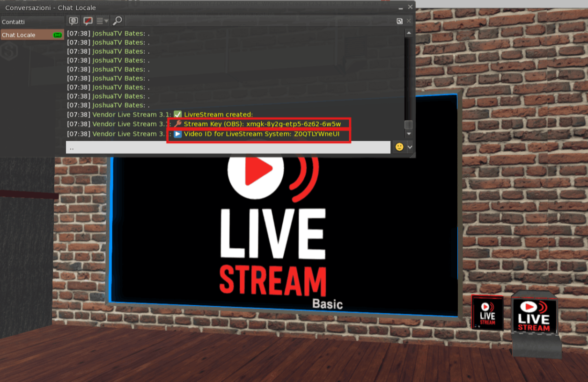Click the Stream Key (OBS) message text
Screen dimensions: 588x382
click(x=262, y=124)
